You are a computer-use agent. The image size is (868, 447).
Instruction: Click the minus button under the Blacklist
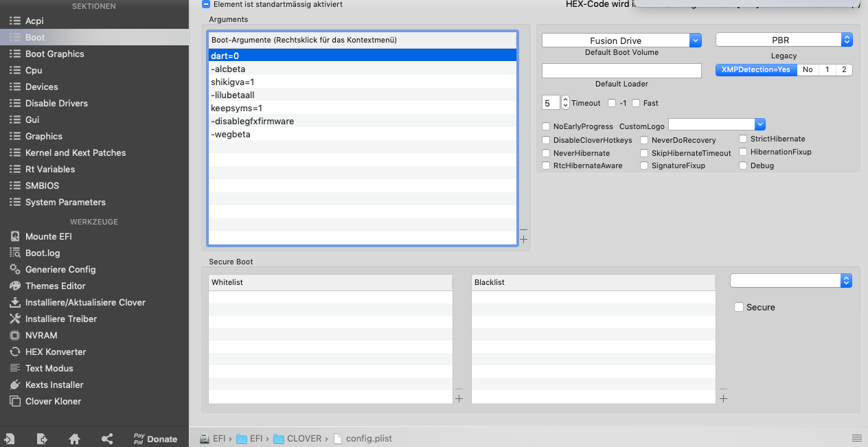click(723, 389)
